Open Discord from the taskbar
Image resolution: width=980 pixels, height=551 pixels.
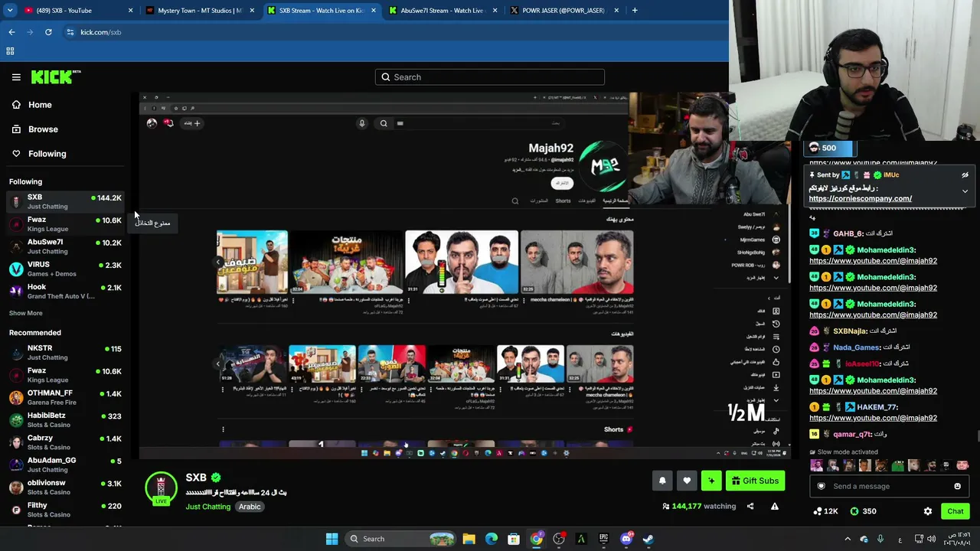pyautogui.click(x=626, y=539)
